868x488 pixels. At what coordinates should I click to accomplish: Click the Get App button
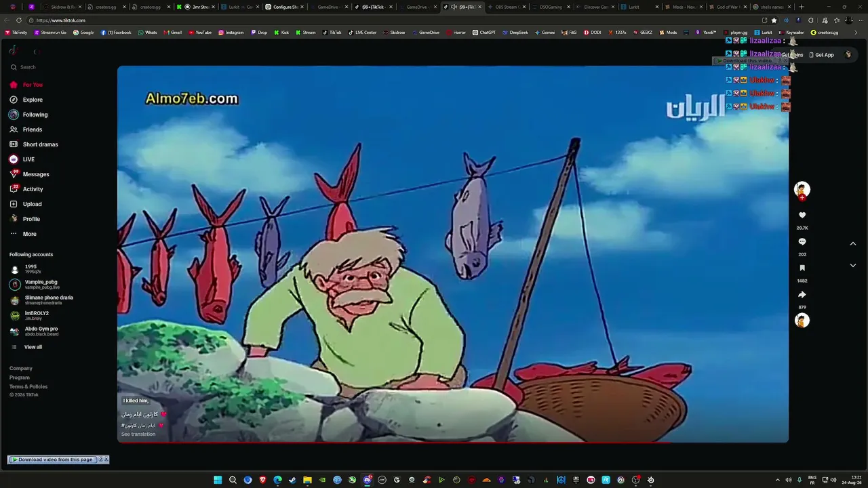(821, 55)
